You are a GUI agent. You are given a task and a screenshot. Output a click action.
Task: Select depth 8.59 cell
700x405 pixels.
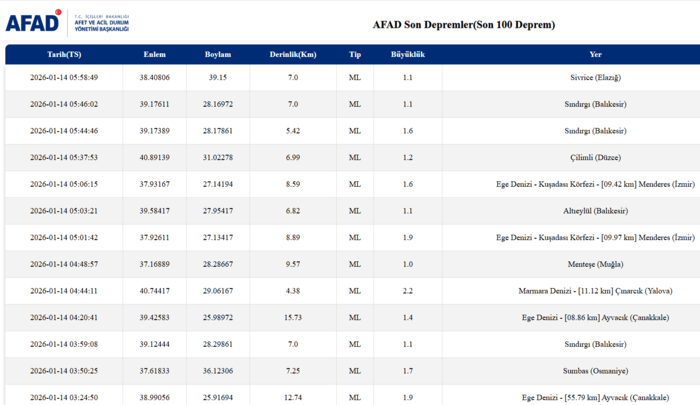point(293,184)
